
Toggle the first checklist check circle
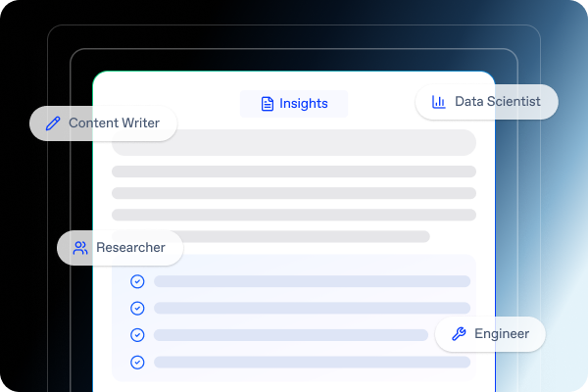(137, 281)
